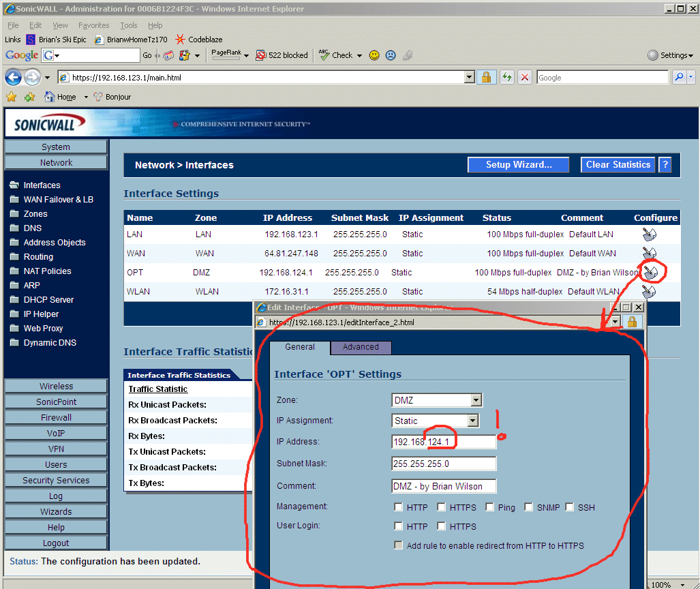Click the Favorites star icon
700x589 pixels.
tap(12, 97)
